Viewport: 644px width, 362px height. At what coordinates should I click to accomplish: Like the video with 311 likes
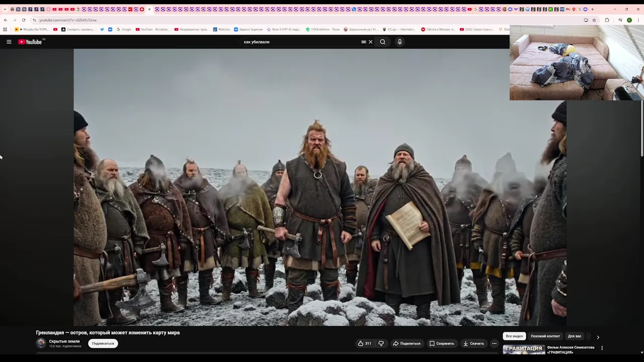[x=364, y=343]
